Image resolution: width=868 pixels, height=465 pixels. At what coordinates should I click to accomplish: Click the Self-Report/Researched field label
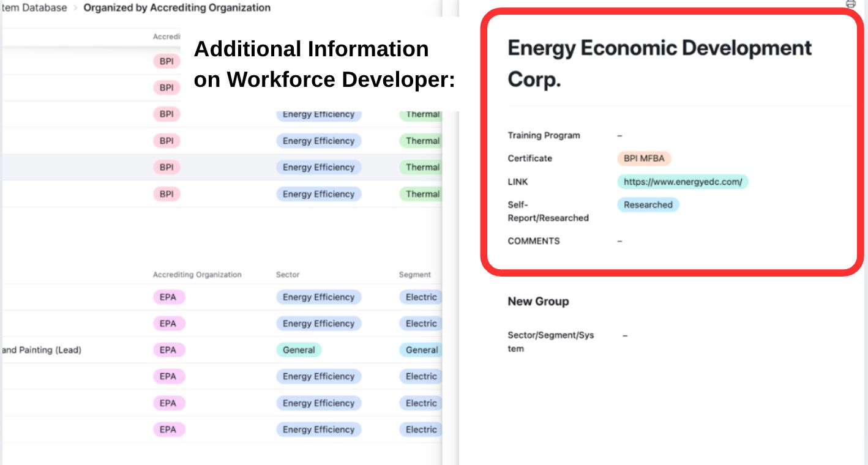coord(548,211)
